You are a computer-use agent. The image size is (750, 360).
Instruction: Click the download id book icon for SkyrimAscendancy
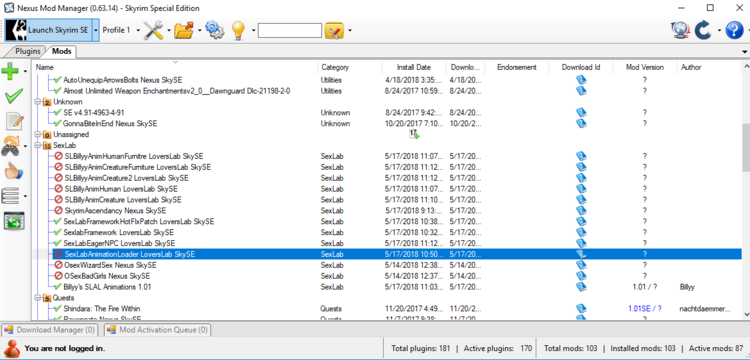click(x=581, y=210)
